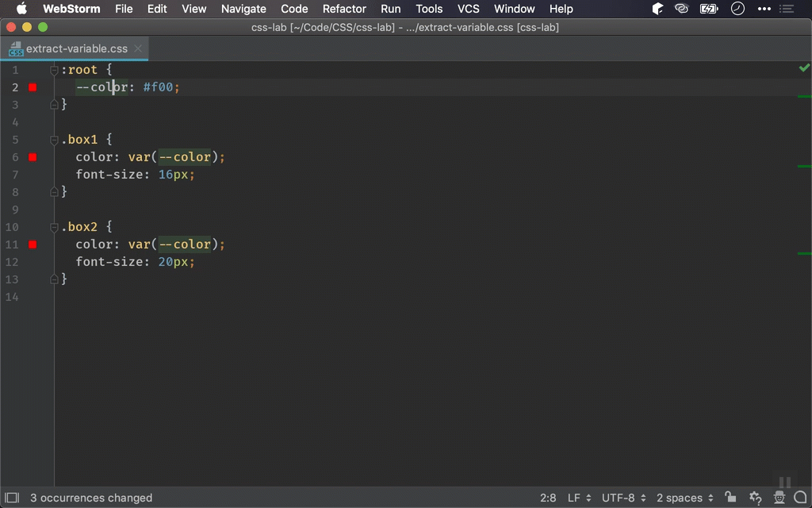Open the Hector inspections profile icon
The image size is (812, 508).
779,498
